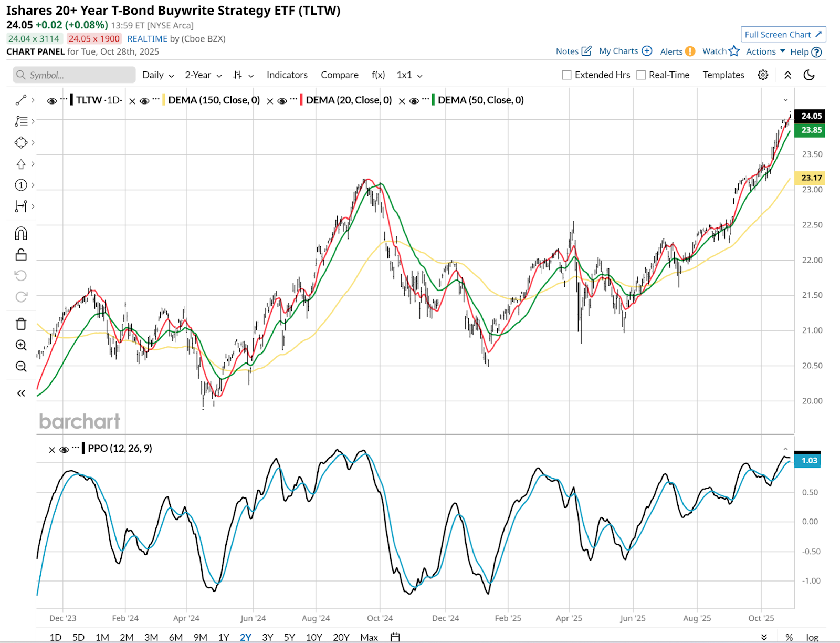Open the Indicators menu
The image size is (840, 643).
(x=287, y=75)
